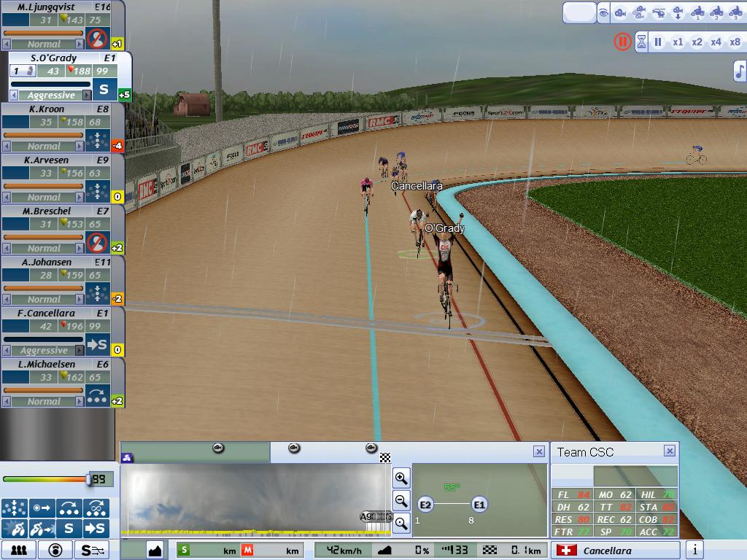Click the effort slider handle at 99
747x560 pixels.
point(90,479)
